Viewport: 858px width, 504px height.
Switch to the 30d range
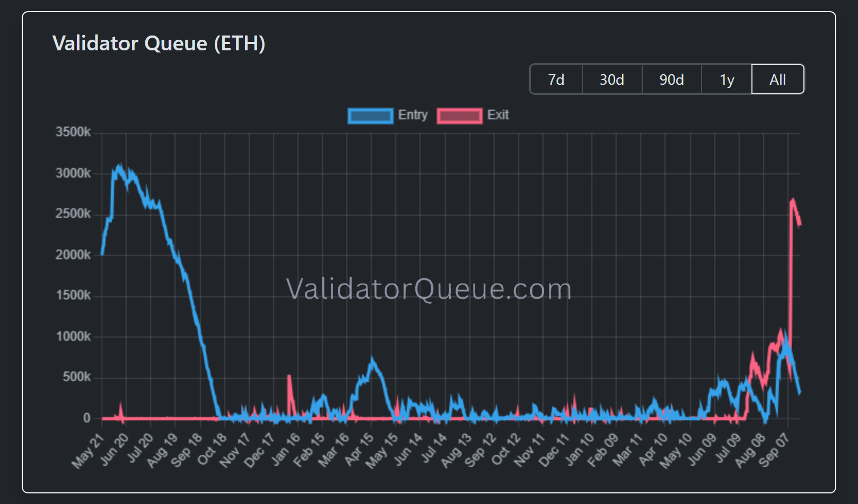pos(612,79)
